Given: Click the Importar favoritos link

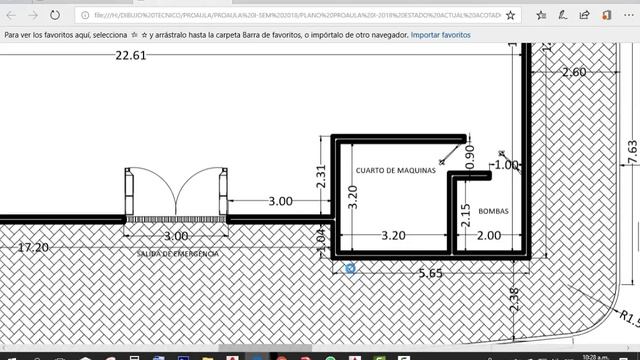Looking at the screenshot, I should [x=440, y=35].
